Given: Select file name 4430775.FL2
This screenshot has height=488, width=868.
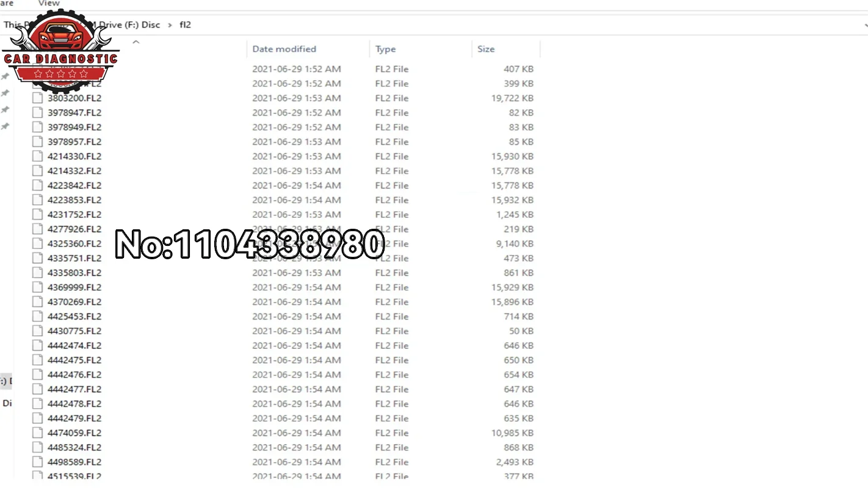Looking at the screenshot, I should click(74, 331).
